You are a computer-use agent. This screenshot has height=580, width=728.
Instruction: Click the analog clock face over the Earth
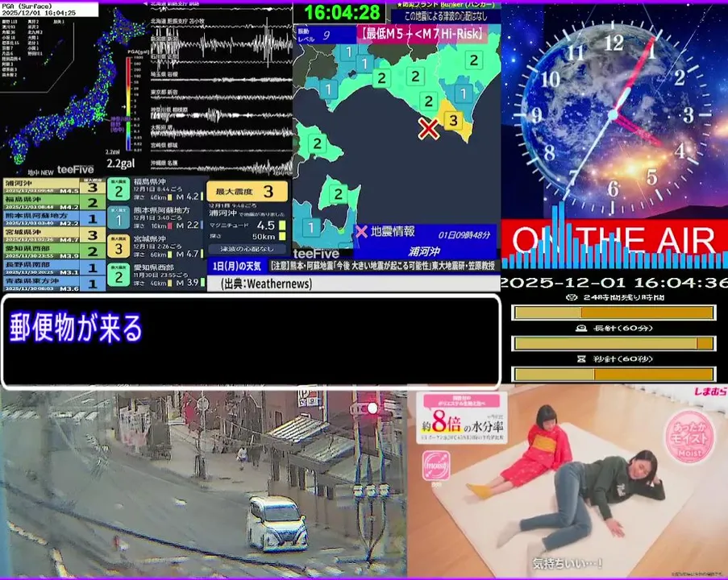[614, 114]
